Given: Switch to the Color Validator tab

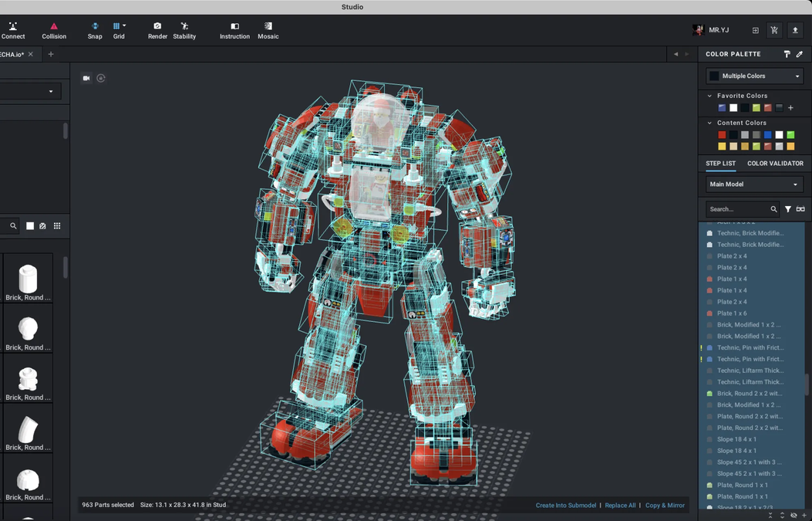Looking at the screenshot, I should point(775,164).
